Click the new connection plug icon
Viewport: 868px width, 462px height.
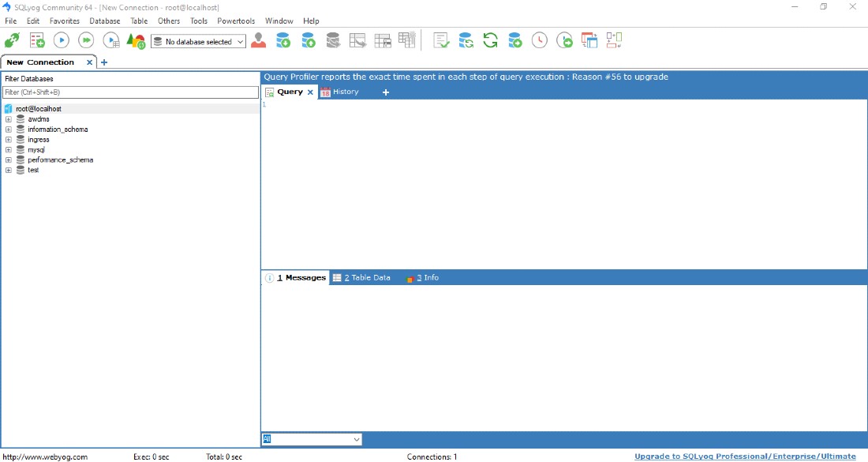(12, 40)
